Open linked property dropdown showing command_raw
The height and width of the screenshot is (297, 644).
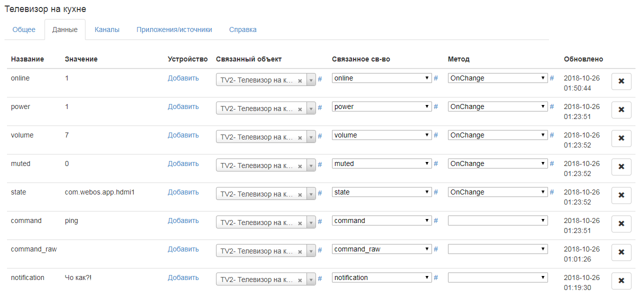[x=381, y=249]
